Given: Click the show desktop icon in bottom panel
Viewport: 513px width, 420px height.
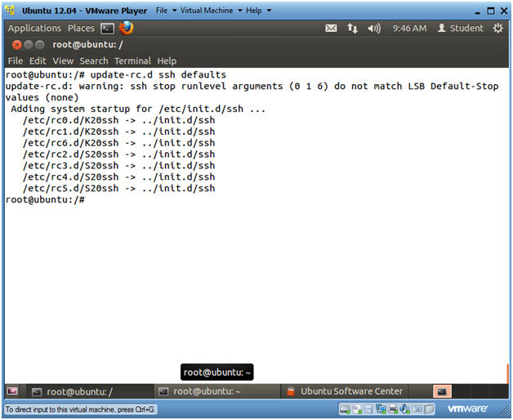Looking at the screenshot, I should 13,391.
